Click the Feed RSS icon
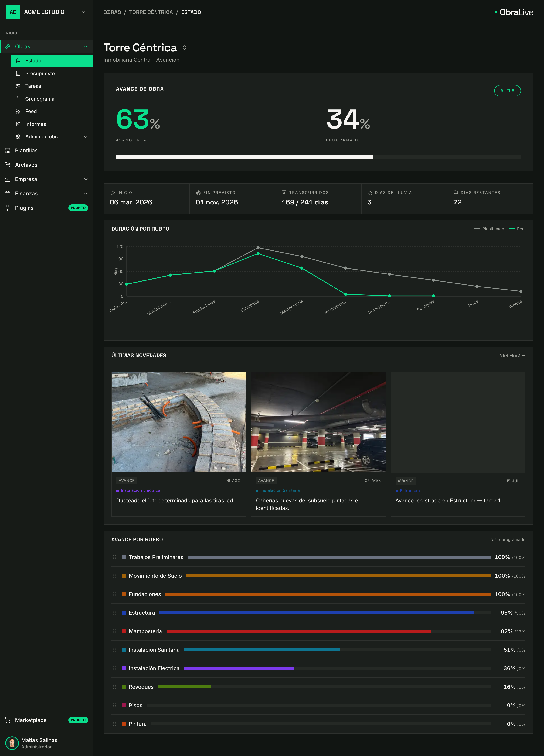This screenshot has height=756, width=544. pos(18,111)
